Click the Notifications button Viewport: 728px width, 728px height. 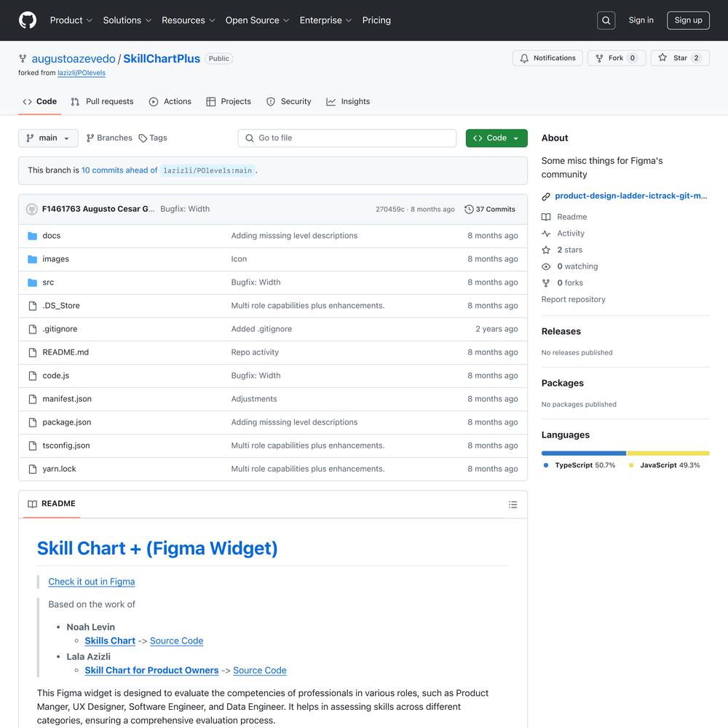pos(547,58)
